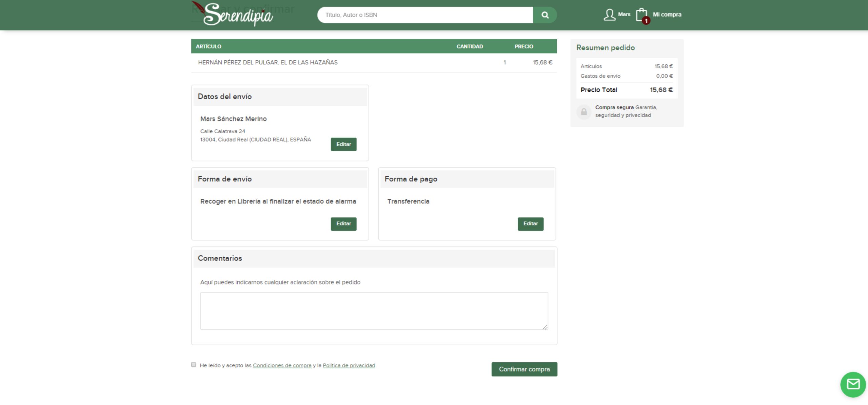Click the red cart count badge
Image resolution: width=868 pixels, height=405 pixels.
point(646,21)
